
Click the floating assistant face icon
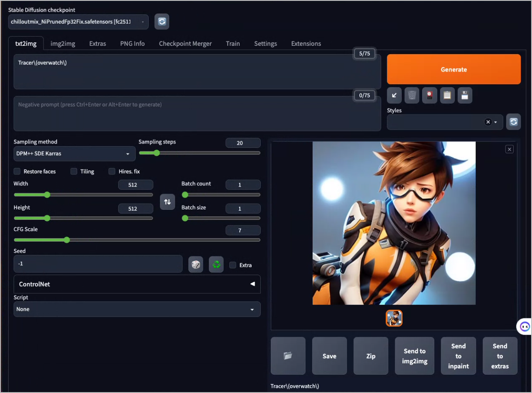[525, 327]
